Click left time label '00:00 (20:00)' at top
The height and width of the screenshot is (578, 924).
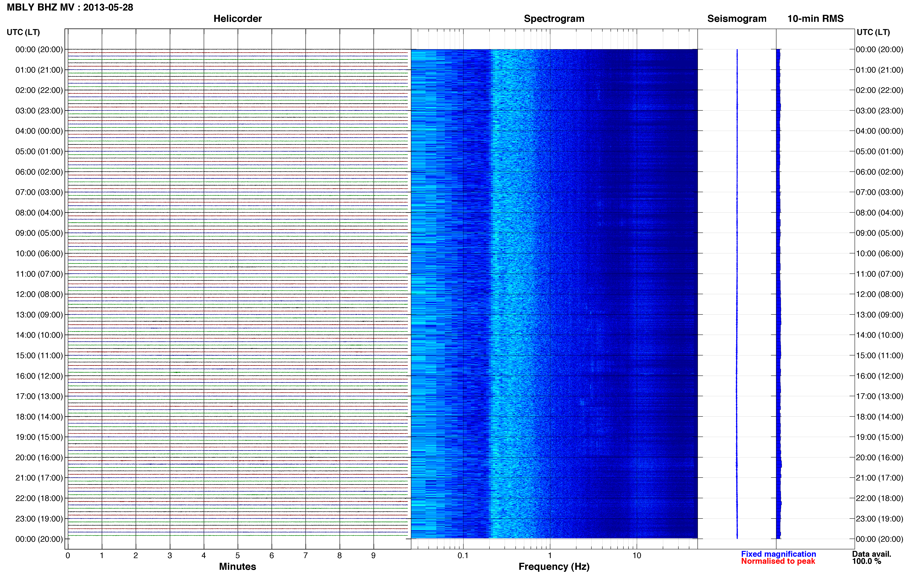(x=39, y=49)
